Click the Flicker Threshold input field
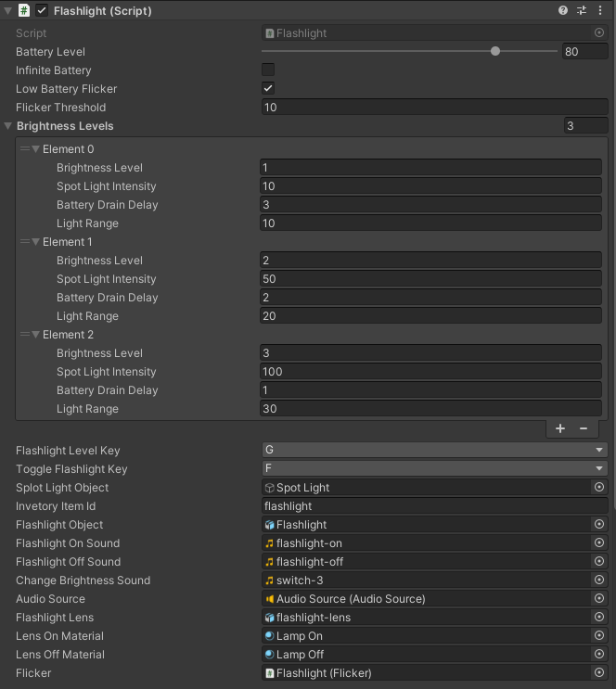Image resolution: width=616 pixels, height=689 pixels. click(x=434, y=108)
